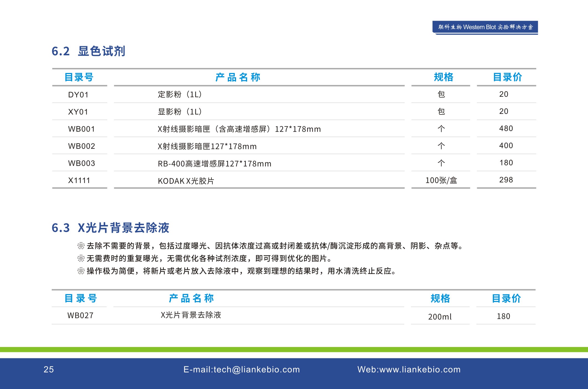Screen dimensions: 588x389
Task: Select the WB001 catalog number cell
Action: [x=82, y=129]
